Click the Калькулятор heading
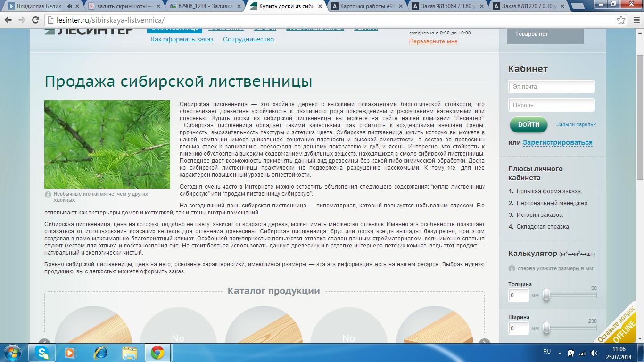The height and width of the screenshot is (362, 644). pos(532,254)
